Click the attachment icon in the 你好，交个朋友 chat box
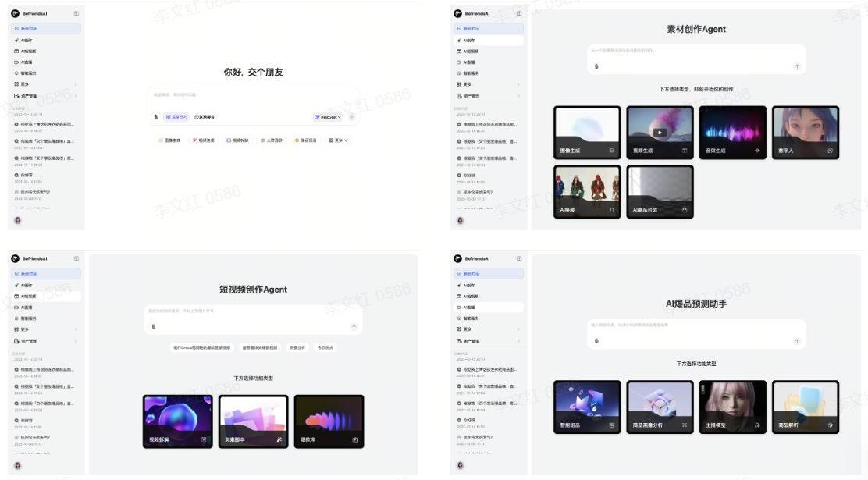Image resolution: width=868 pixels, height=480 pixels. pos(156,117)
